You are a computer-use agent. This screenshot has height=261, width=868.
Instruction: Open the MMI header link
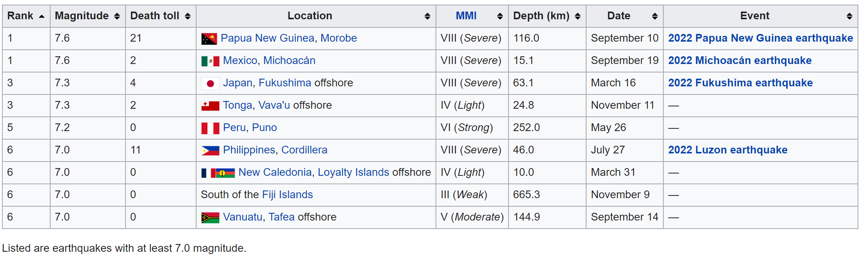point(466,16)
